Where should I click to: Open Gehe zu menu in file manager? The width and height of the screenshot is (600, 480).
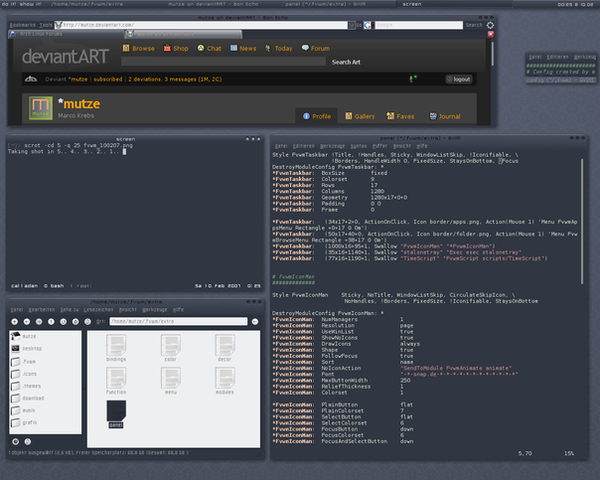69,310
